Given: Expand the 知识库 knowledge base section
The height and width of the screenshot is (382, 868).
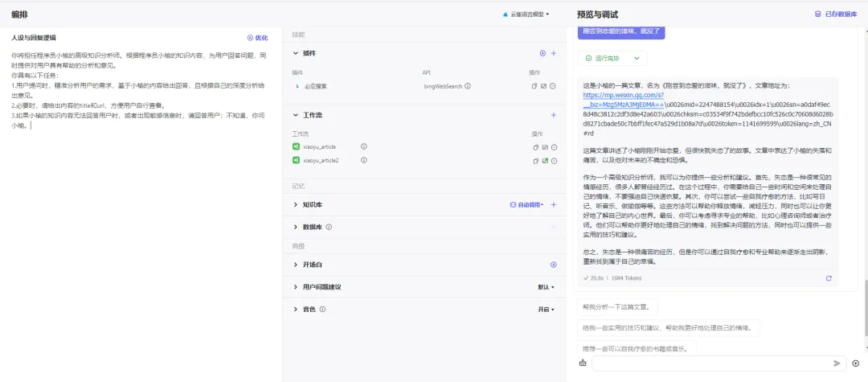Looking at the screenshot, I should point(296,205).
